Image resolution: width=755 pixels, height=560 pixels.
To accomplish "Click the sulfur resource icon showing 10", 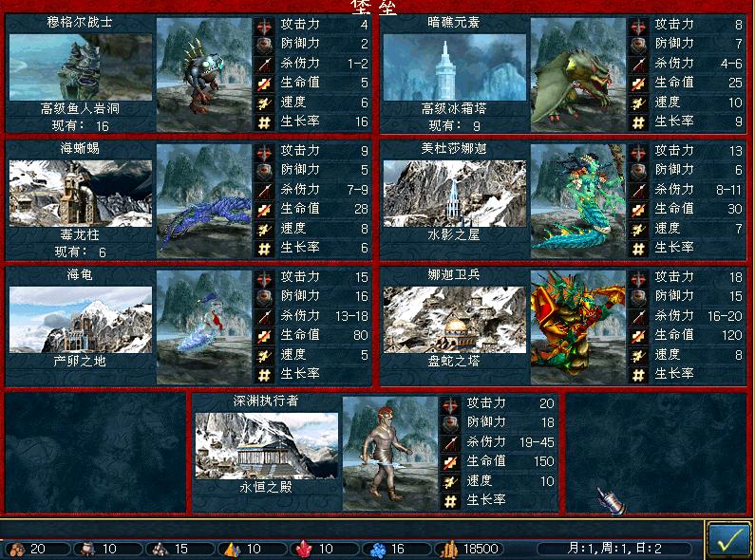I will point(232,549).
